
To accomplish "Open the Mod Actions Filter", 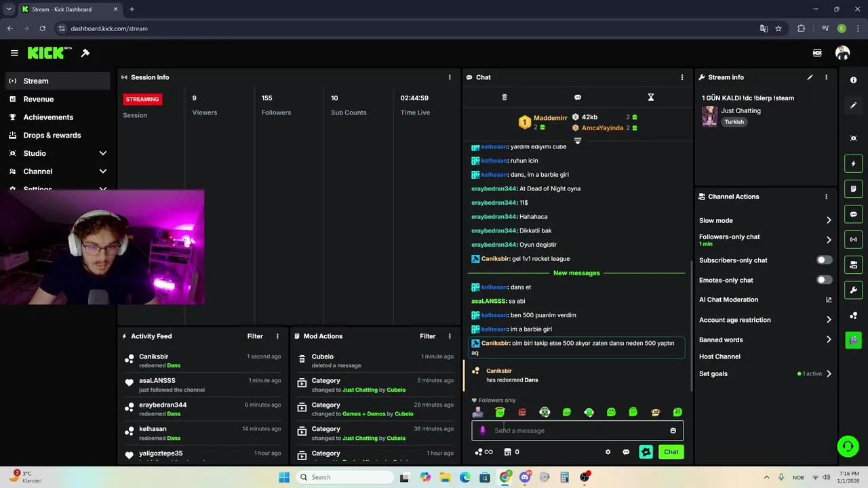I will (x=427, y=336).
